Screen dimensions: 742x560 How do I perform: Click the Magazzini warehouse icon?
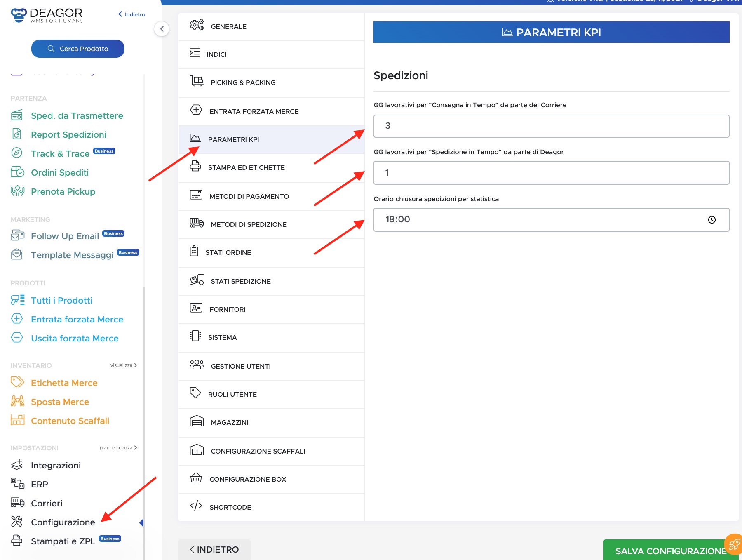[197, 421]
